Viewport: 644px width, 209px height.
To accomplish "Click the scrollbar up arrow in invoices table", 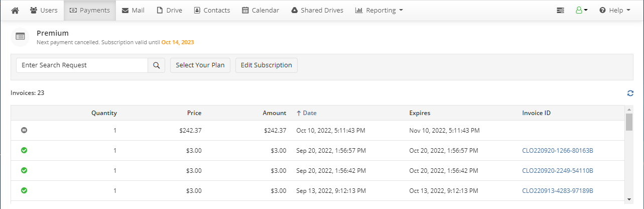I will click(629, 109).
